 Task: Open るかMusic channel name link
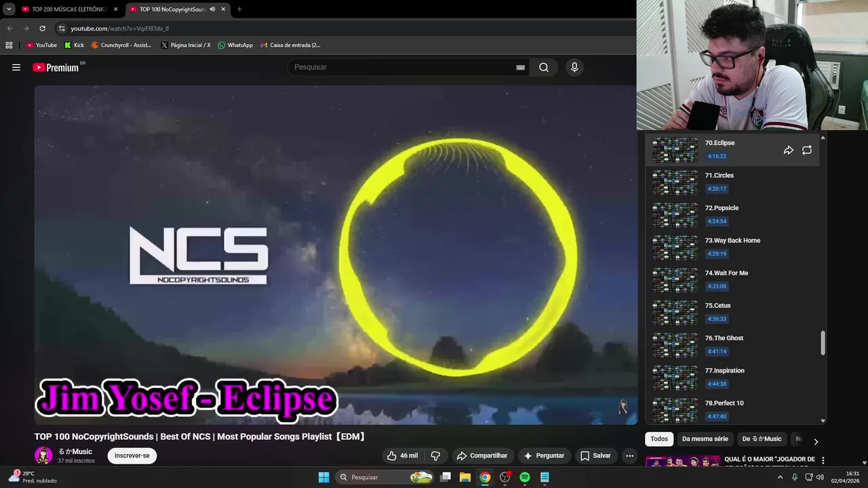75,451
